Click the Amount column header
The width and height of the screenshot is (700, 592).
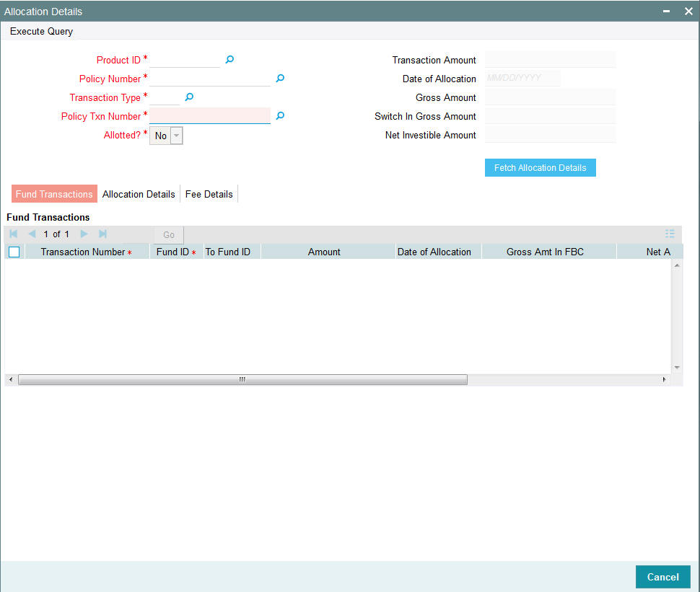click(328, 252)
